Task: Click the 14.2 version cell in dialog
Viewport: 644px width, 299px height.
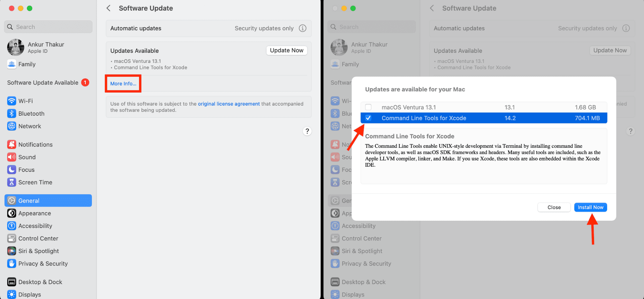Action: pyautogui.click(x=510, y=118)
